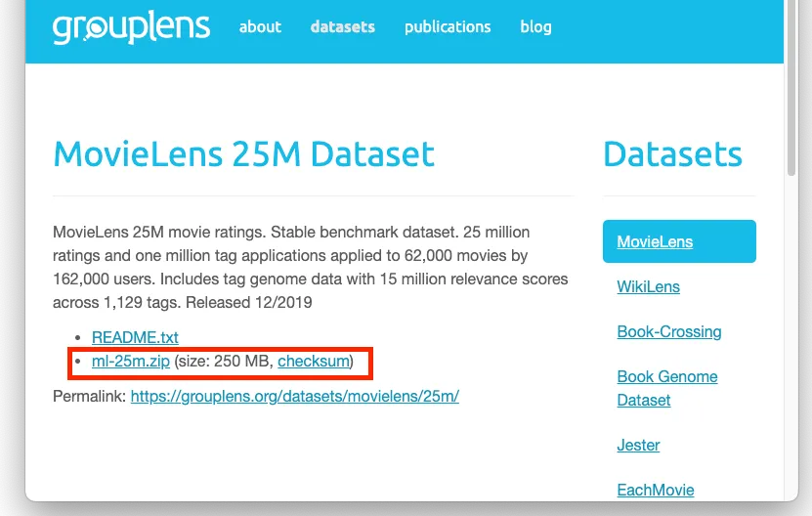The image size is (812, 516).
Task: Open the Book Genome Dataset link
Action: 667,388
